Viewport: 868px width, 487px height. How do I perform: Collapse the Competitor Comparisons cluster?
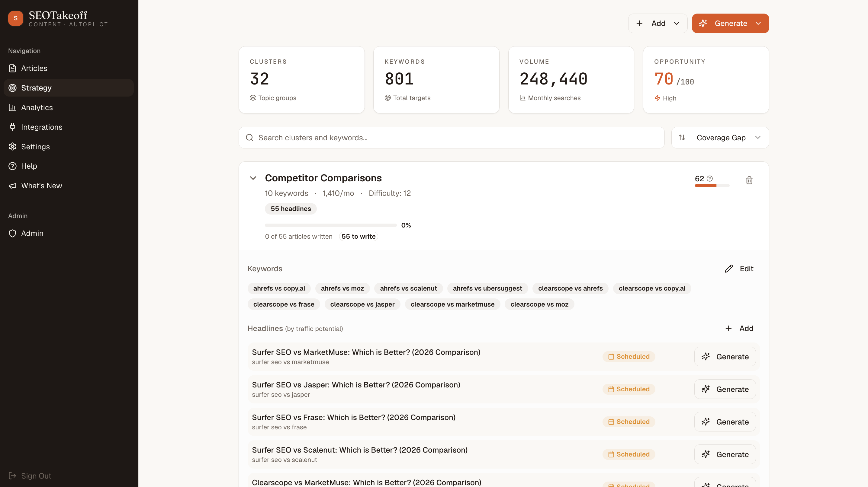click(x=253, y=178)
